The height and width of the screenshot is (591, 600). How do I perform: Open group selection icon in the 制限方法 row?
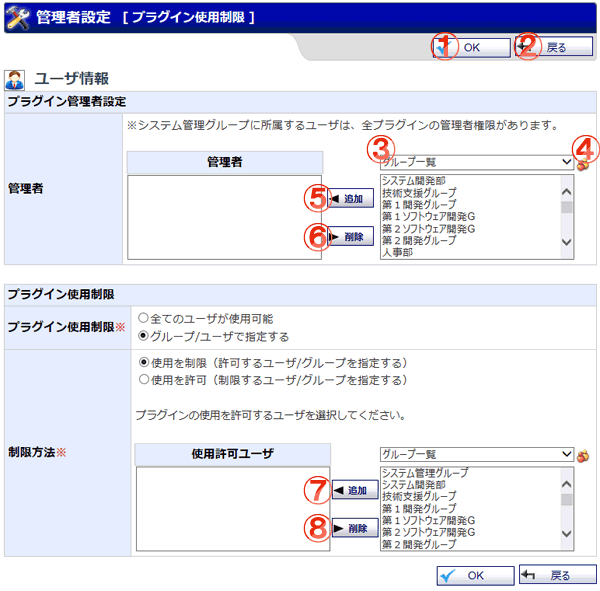pos(583,455)
